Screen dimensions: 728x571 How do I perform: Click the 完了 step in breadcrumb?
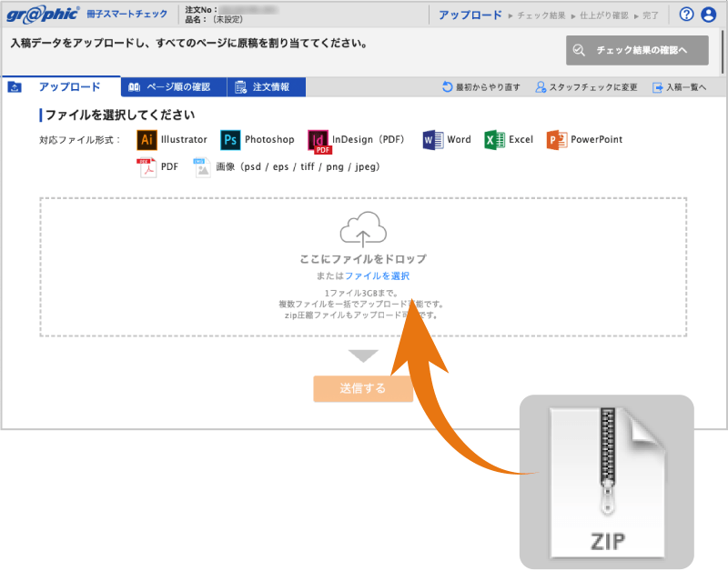(651, 15)
